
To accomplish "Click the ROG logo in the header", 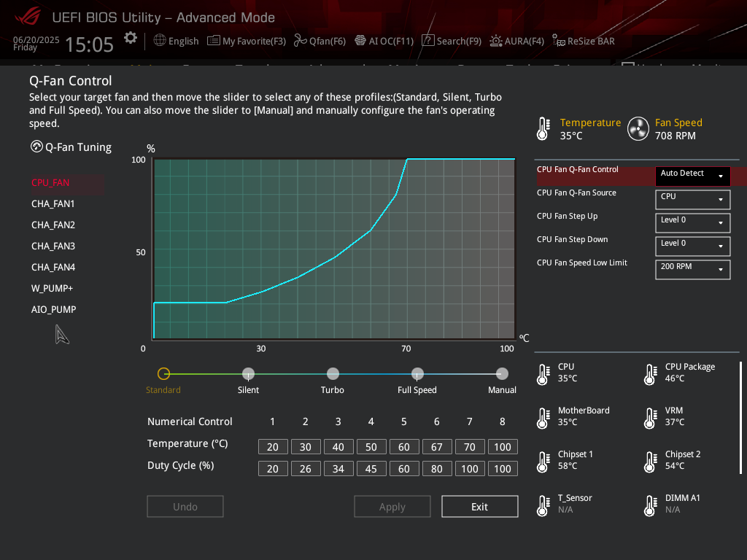I will coord(28,16).
